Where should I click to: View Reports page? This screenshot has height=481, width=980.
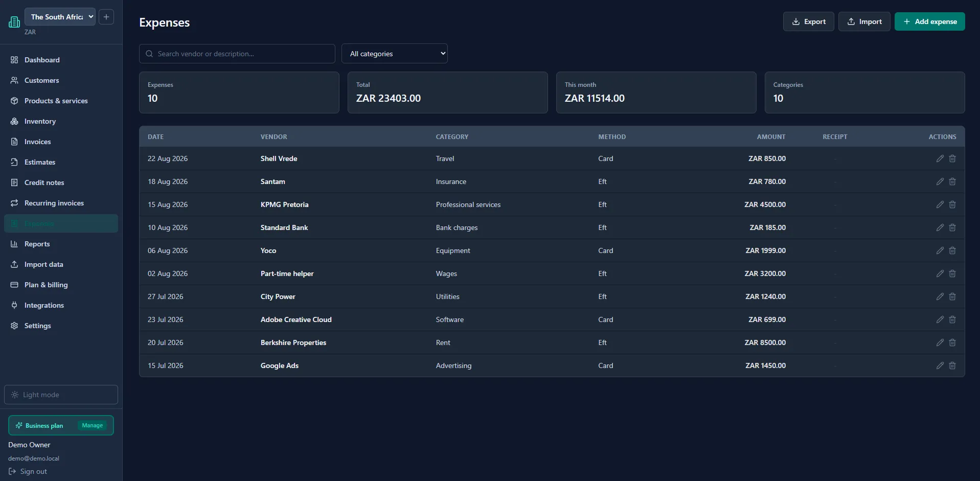[x=61, y=244]
